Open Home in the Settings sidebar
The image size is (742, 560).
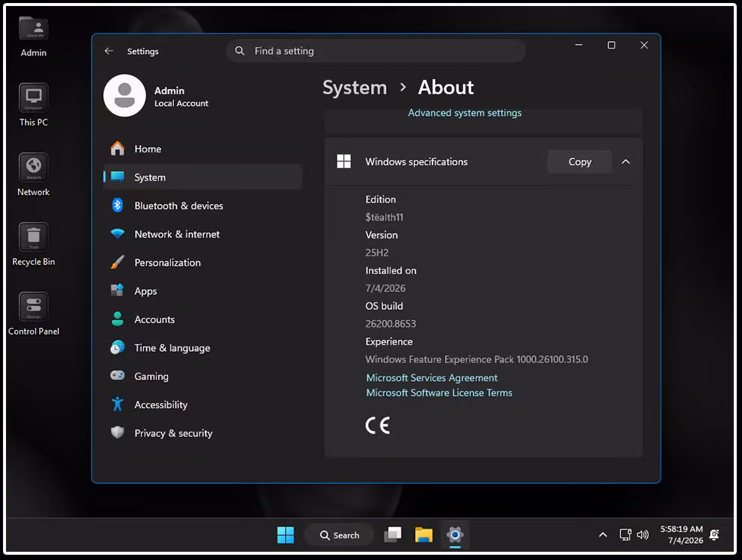[x=202, y=149]
